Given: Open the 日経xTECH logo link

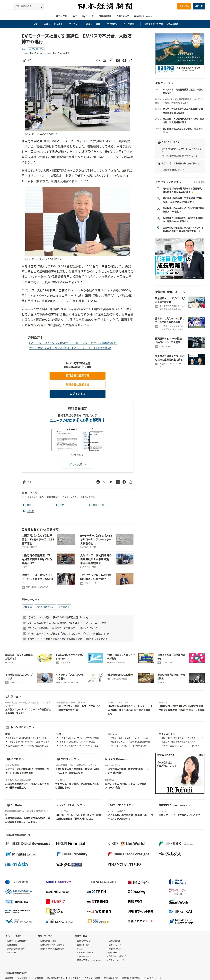Looking at the screenshot, I should pyautogui.click(x=96, y=892).
